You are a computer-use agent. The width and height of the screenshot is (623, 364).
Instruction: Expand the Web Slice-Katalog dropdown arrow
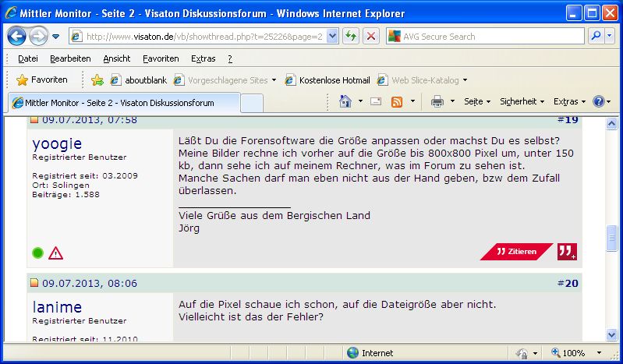(465, 80)
